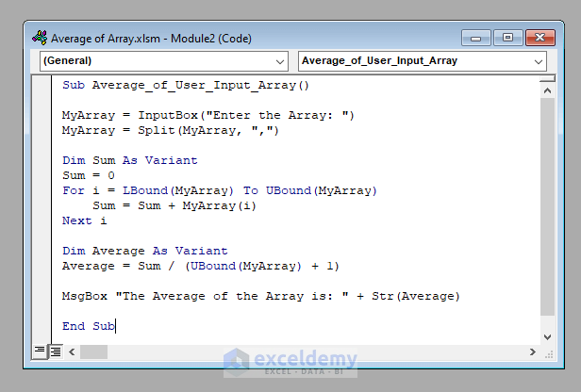This screenshot has width=581, height=392.
Task: Click the vertical scrollbar up arrow
Action: [547, 90]
